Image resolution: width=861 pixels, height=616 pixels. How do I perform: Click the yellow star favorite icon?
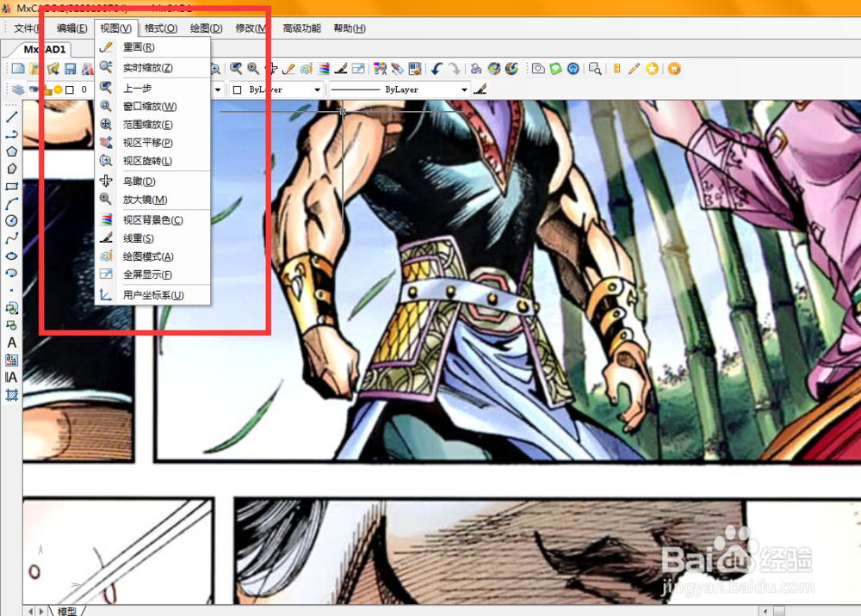pyautogui.click(x=652, y=69)
